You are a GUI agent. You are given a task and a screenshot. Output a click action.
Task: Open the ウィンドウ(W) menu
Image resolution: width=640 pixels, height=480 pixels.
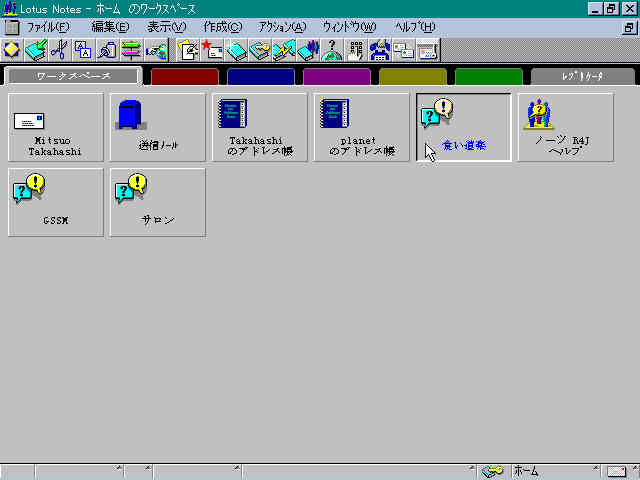point(349,27)
